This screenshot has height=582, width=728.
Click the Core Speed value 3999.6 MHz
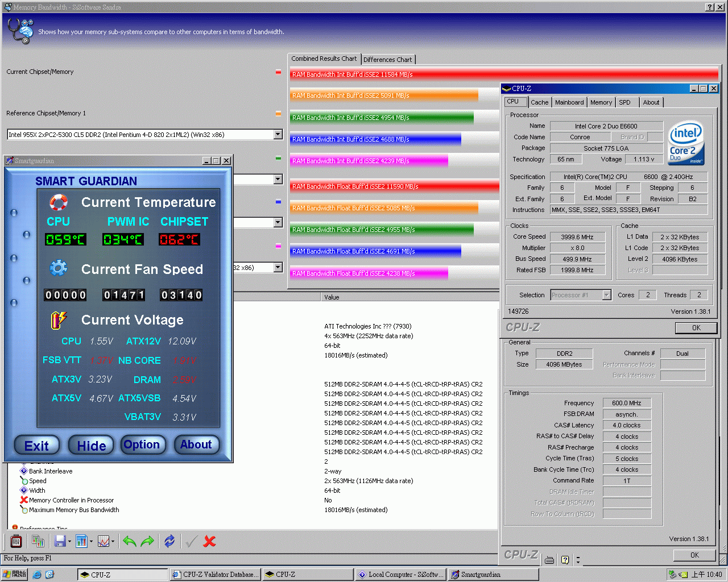[577, 237]
